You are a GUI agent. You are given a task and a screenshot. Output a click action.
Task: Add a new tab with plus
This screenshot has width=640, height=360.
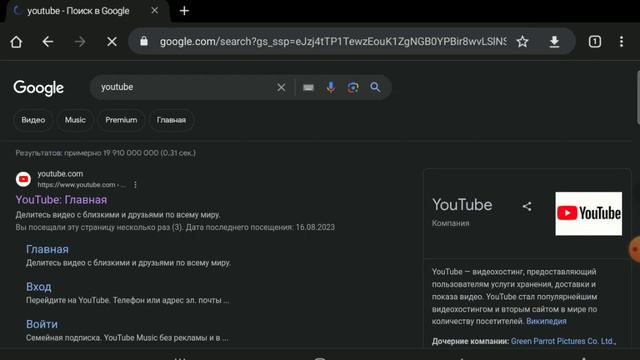[x=184, y=11]
